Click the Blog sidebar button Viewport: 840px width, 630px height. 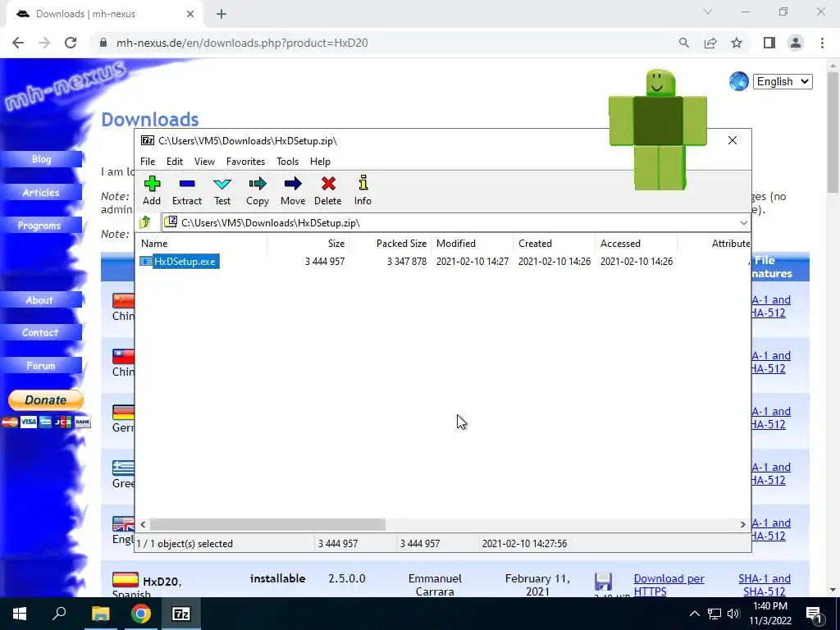pos(41,159)
